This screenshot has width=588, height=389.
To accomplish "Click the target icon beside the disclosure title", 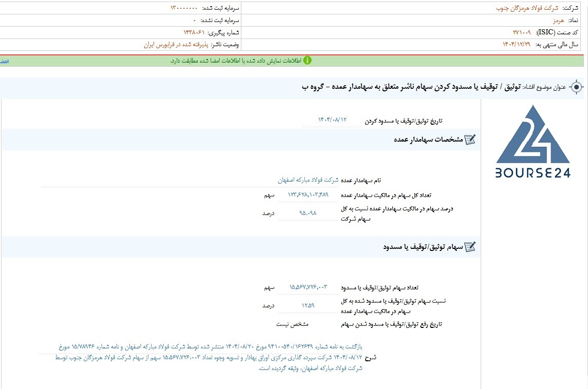I will [x=576, y=87].
